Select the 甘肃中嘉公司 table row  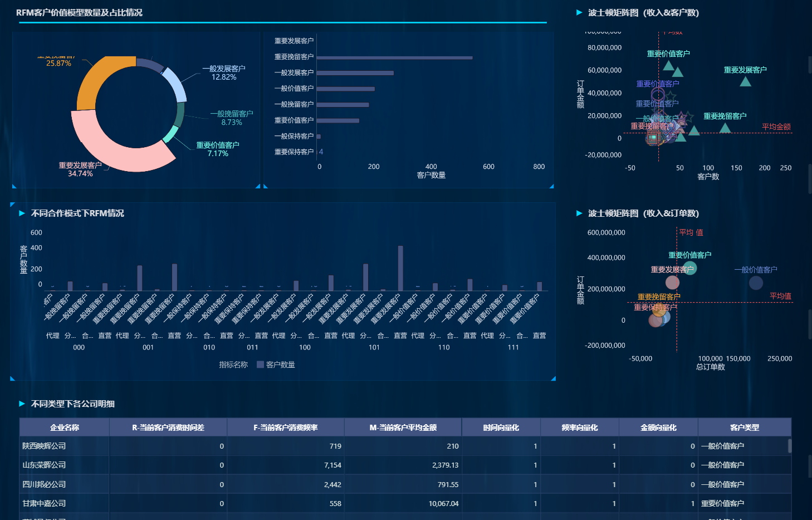405,503
